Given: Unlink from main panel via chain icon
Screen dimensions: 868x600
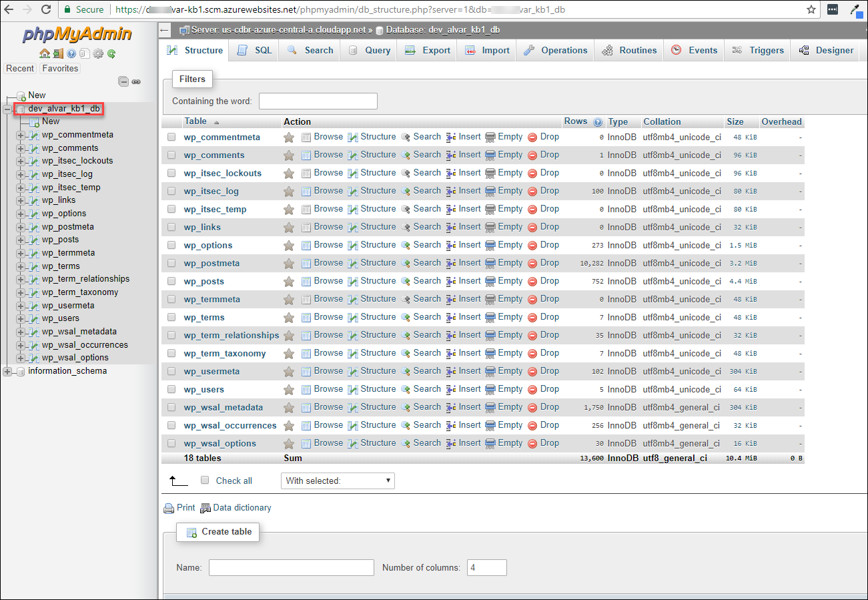Looking at the screenshot, I should [136, 81].
